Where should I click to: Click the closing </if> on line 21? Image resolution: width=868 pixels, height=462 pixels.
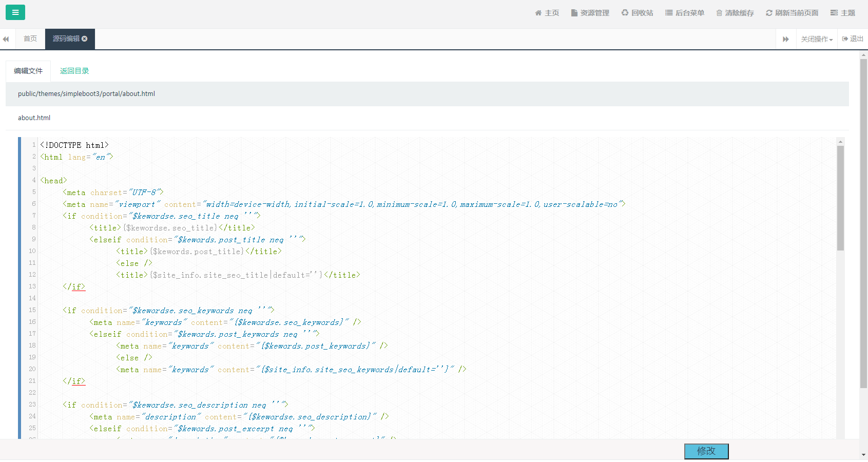coord(74,381)
